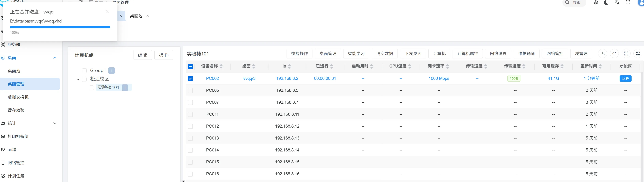This screenshot has height=182, width=644.
Task: Open the 下发桌面 dropdown
Action: [413, 54]
